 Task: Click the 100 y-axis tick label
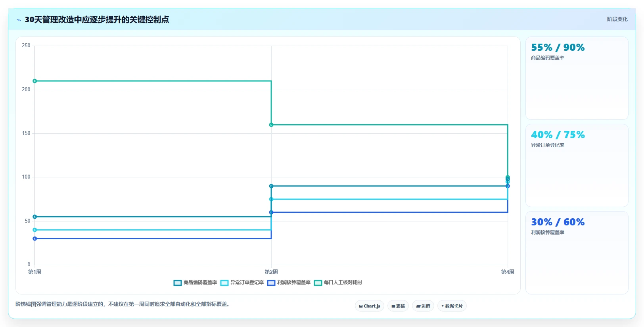[x=26, y=177]
